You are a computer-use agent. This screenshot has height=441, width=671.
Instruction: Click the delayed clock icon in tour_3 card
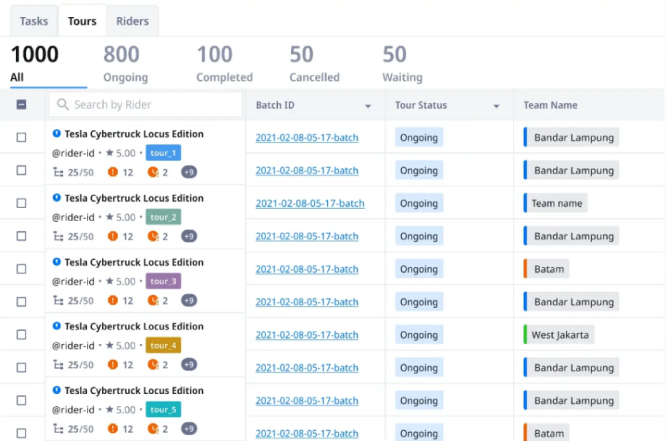pyautogui.click(x=153, y=300)
